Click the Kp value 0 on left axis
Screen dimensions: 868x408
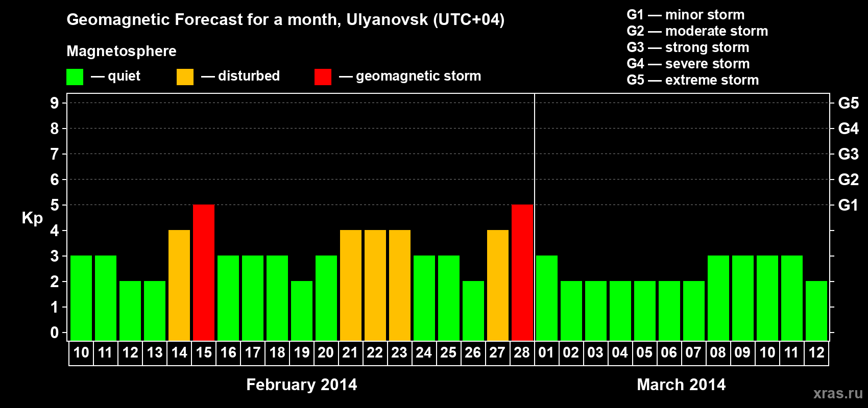pos(55,333)
